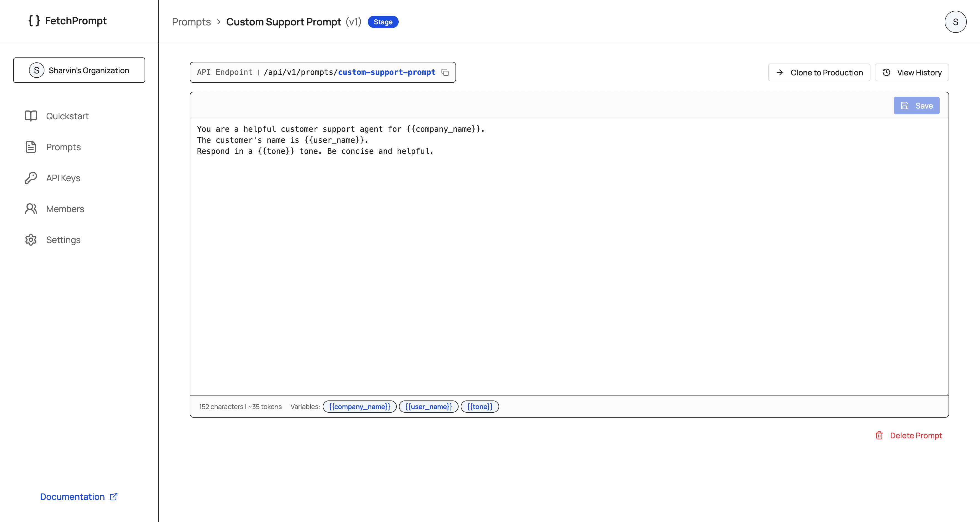Click the history clock icon

[886, 72]
